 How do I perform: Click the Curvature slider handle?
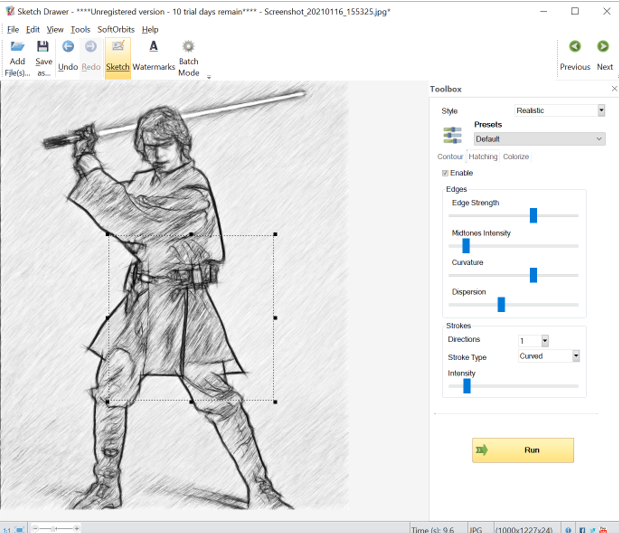(533, 275)
